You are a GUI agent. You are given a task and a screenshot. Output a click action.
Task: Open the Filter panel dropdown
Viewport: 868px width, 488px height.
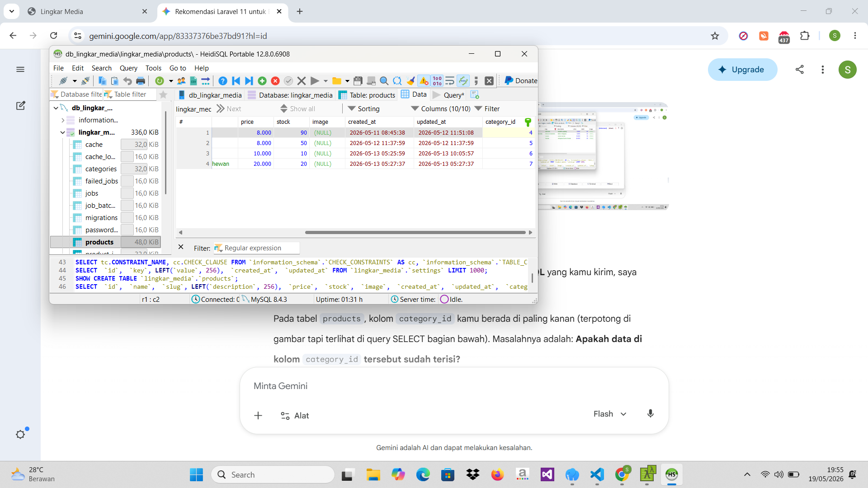pyautogui.click(x=487, y=109)
